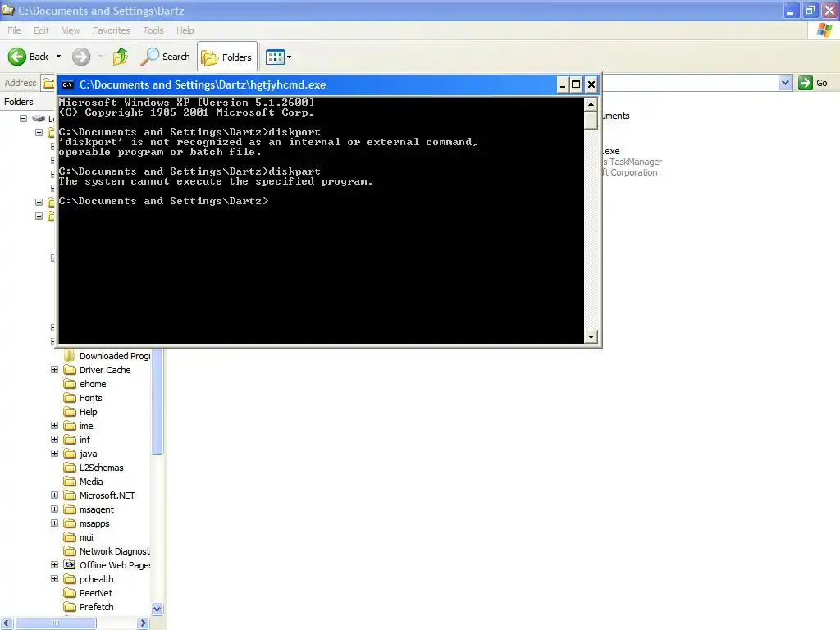Open the Back history dropdown arrow

click(x=58, y=57)
